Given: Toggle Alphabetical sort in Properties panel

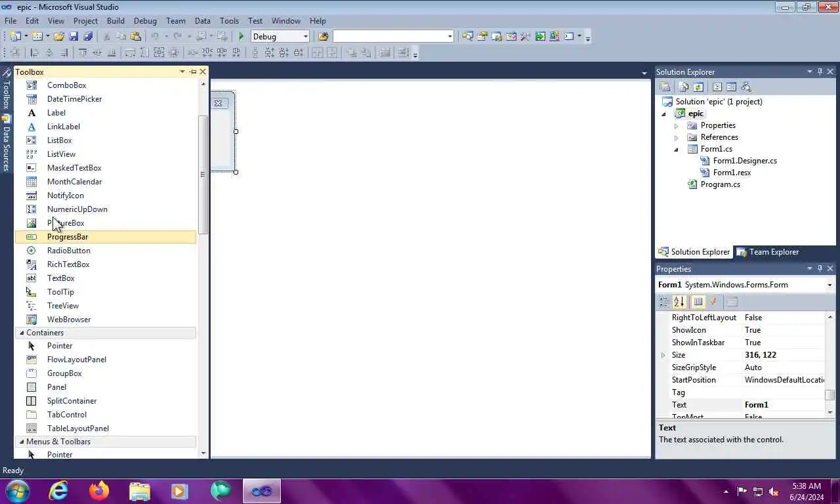Looking at the screenshot, I should click(679, 302).
